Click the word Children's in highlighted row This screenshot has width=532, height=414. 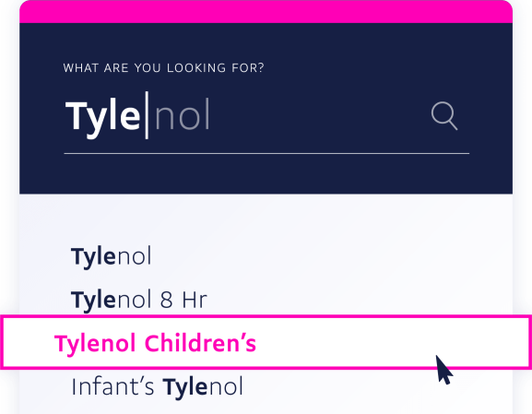(x=200, y=343)
